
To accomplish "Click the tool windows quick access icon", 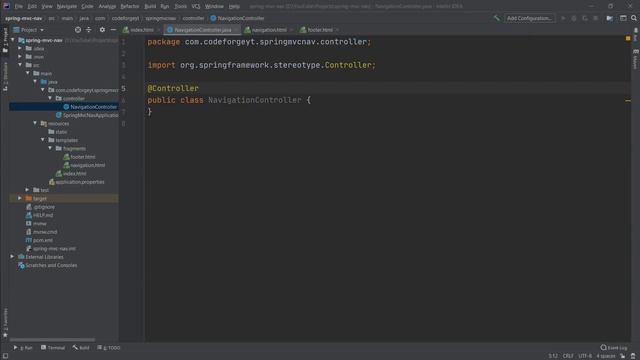I will (5, 356).
